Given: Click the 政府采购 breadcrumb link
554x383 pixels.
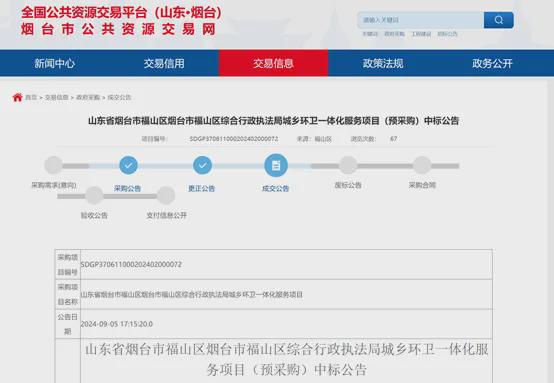Looking at the screenshot, I should tap(88, 98).
